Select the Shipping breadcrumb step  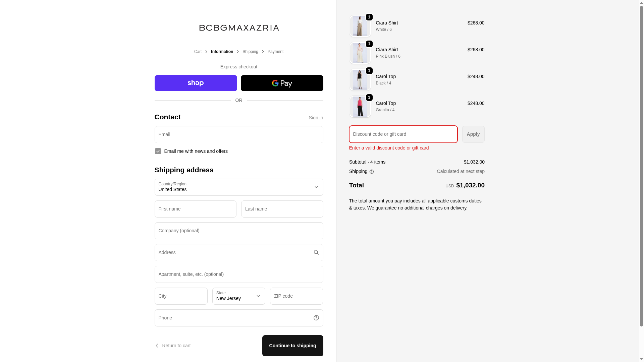(250, 52)
